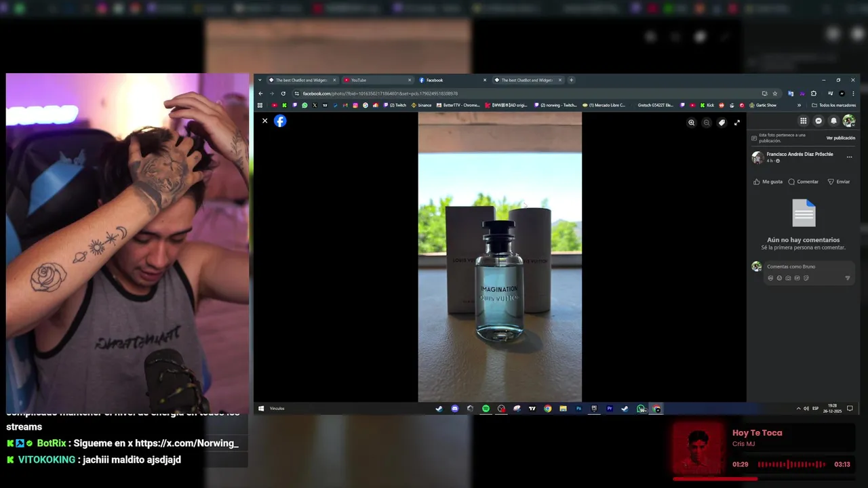Attach a photo to the comment
Screen dimensions: 868x488
coord(788,278)
